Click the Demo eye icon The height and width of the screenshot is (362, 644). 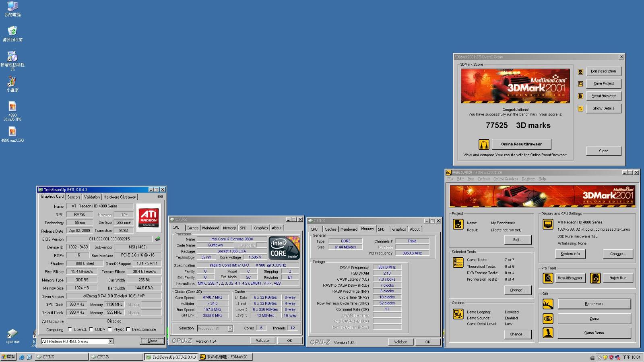coord(548,319)
